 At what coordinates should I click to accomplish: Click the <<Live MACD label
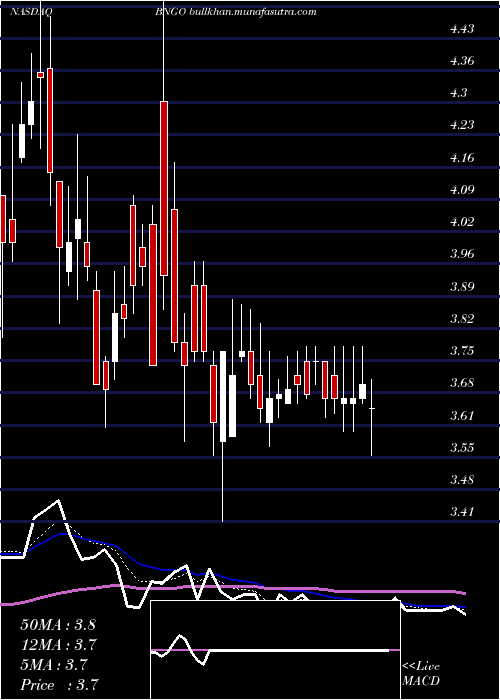tap(421, 674)
